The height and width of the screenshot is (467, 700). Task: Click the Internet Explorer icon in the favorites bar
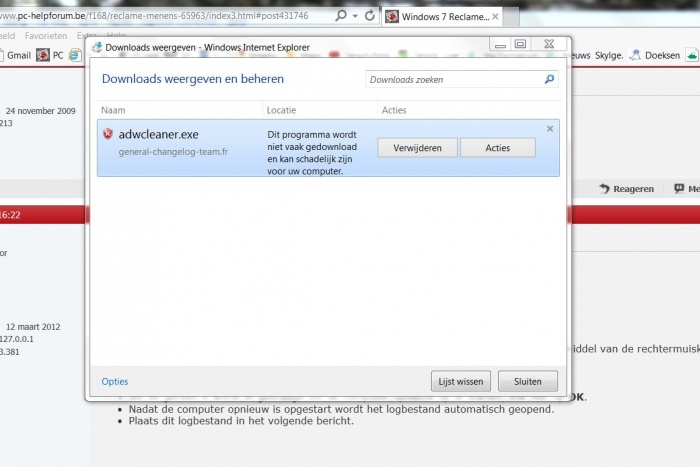(x=74, y=55)
